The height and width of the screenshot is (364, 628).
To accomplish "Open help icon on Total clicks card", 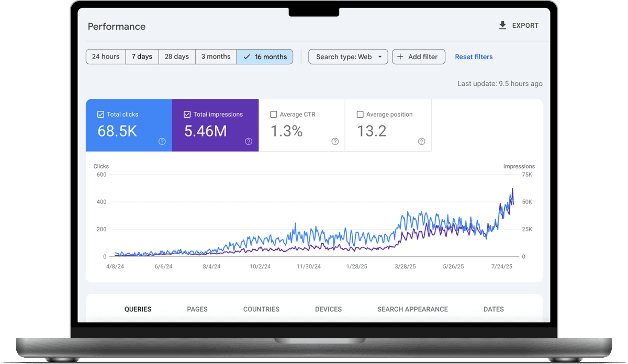I will pos(162,141).
